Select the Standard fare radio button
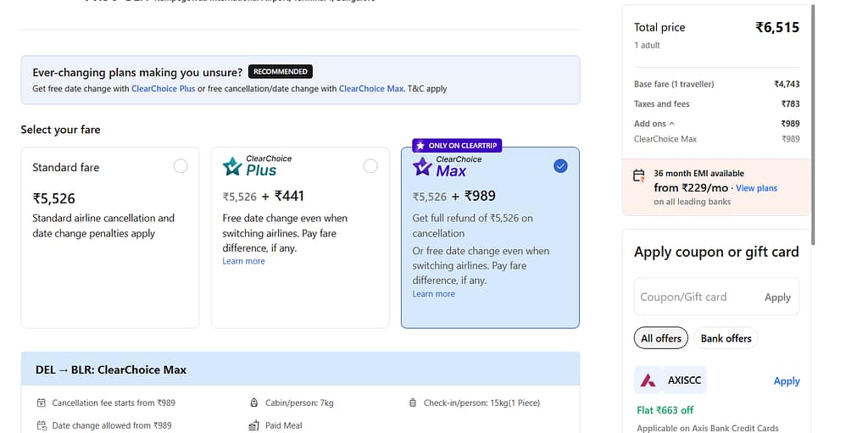This screenshot has width=868, height=433. (181, 166)
